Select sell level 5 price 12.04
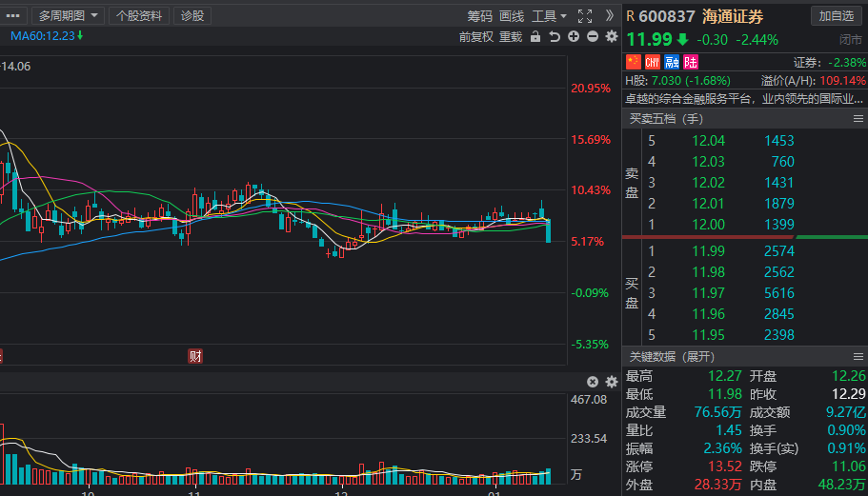868x496 pixels. pos(708,141)
